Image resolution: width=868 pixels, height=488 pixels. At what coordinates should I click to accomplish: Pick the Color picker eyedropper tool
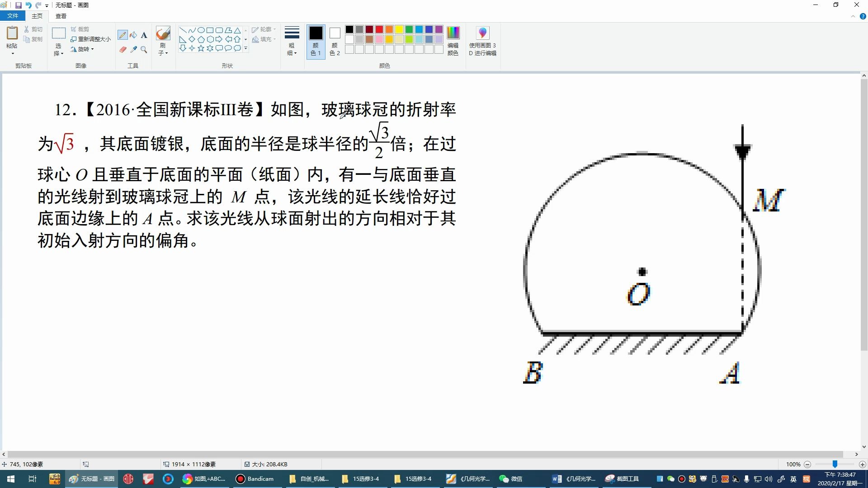pos(133,49)
